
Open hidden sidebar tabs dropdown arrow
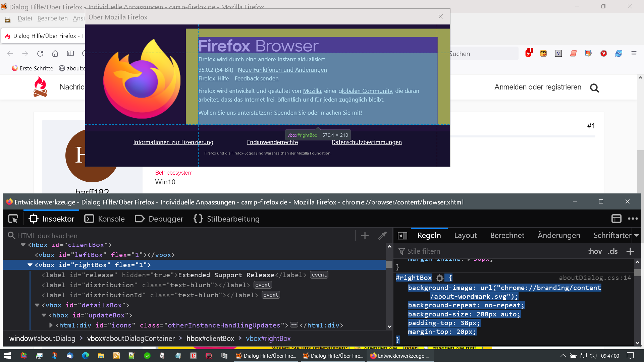[636, 236]
